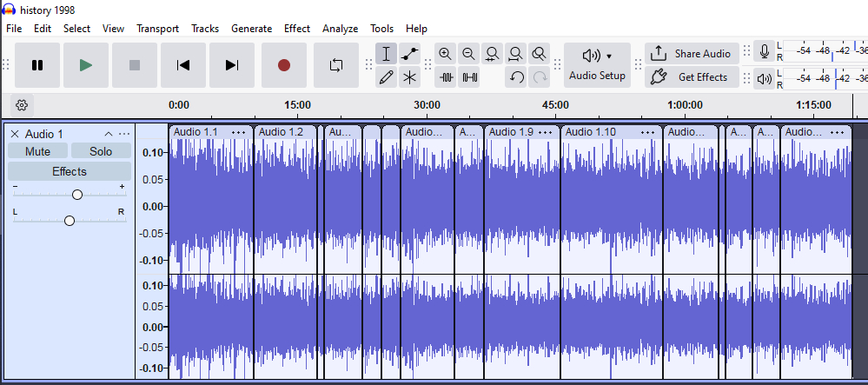Choose the Draw pencil tool
This screenshot has height=385, width=868.
(x=387, y=77)
